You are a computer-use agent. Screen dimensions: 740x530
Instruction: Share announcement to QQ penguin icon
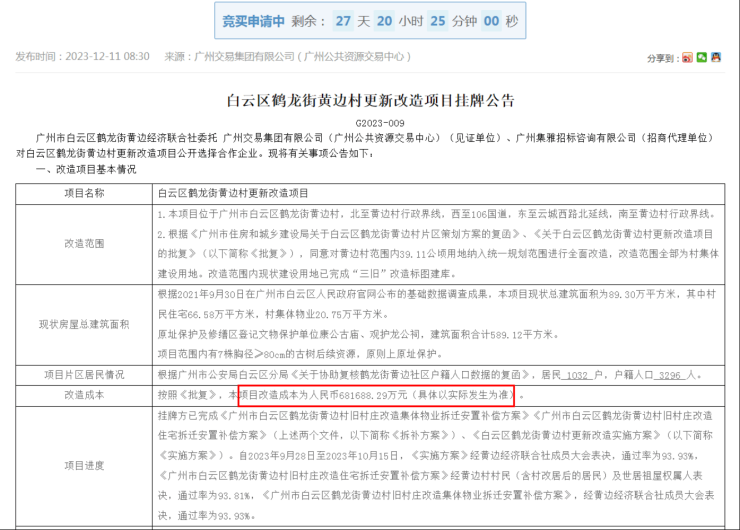click(x=716, y=58)
